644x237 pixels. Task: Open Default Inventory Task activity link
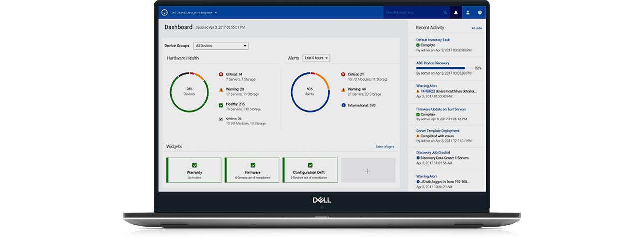tap(433, 40)
